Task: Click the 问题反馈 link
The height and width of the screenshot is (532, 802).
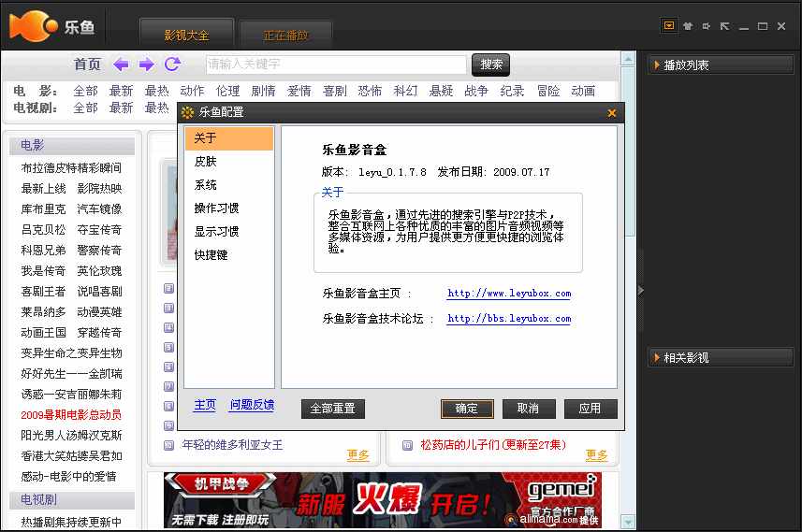Action: tap(252, 405)
